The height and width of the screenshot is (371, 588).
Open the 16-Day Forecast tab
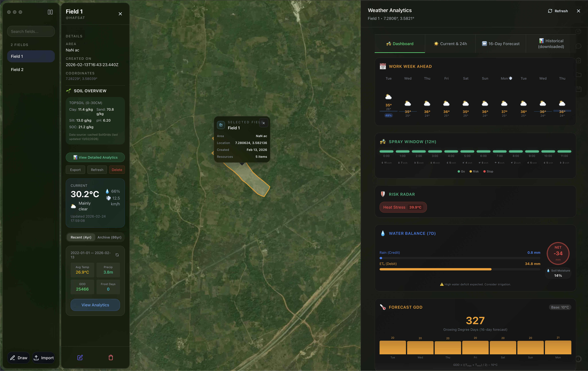[x=501, y=44]
